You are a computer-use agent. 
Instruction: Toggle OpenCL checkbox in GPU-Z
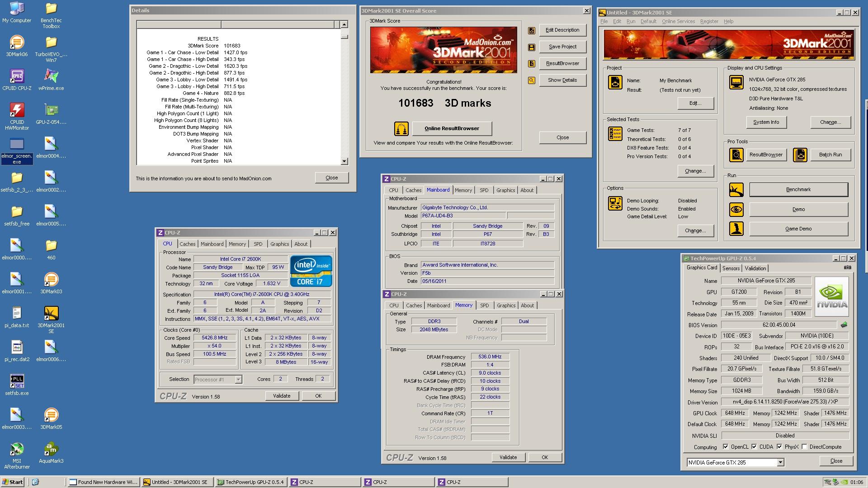(726, 447)
